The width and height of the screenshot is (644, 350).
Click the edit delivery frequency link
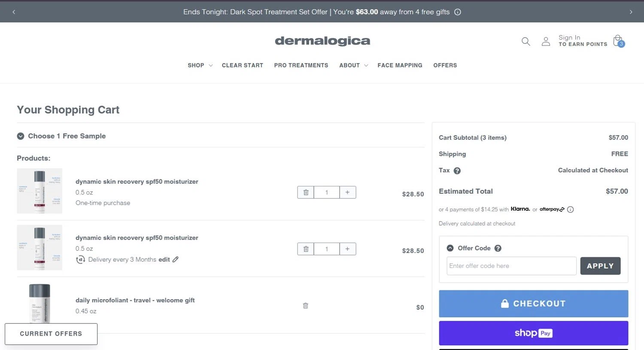point(164,259)
